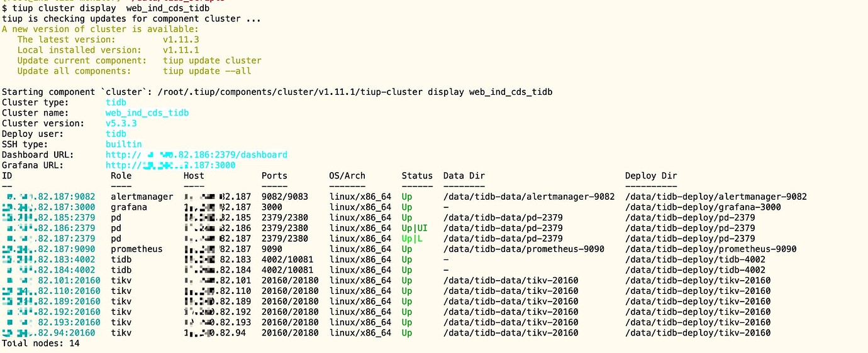This screenshot has height=353, width=868.
Task: Select the Cluster type value tidb
Action: click(x=116, y=102)
